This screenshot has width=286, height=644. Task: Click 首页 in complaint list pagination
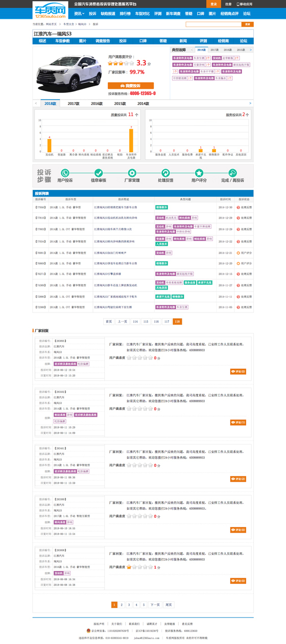tap(109, 322)
